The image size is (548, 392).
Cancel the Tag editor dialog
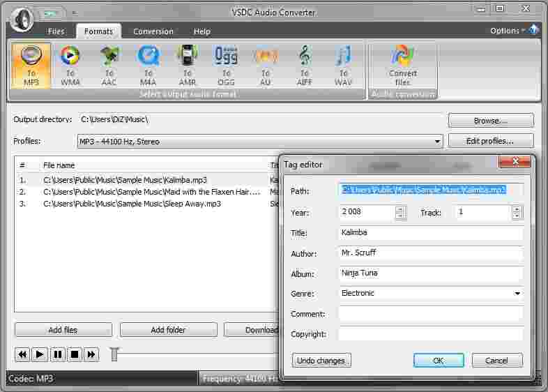click(x=497, y=360)
